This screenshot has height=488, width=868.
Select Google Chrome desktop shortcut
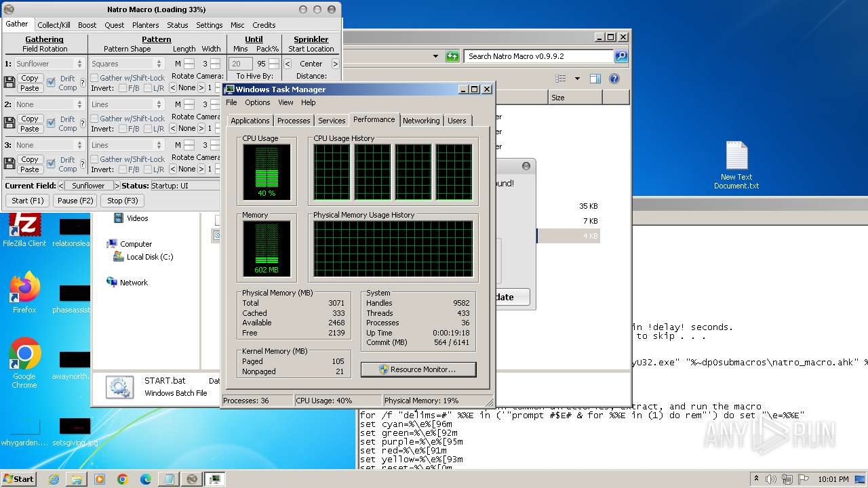pyautogui.click(x=24, y=363)
